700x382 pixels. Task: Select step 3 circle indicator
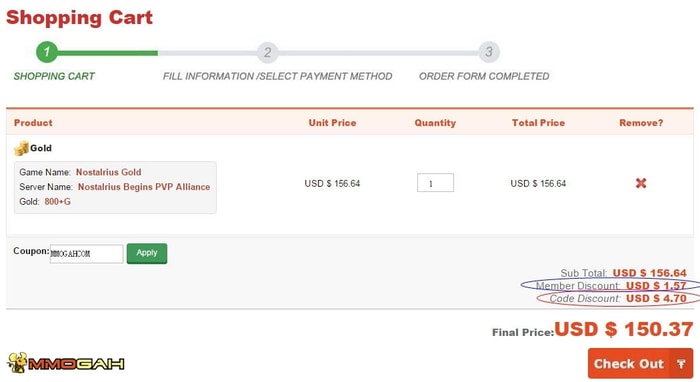489,52
